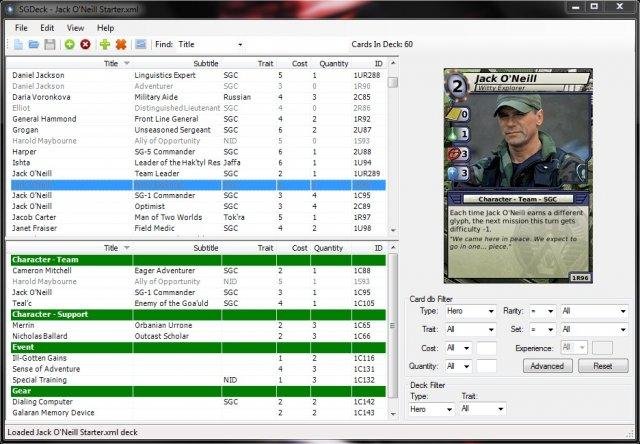This screenshot has height=444, width=640.
Task: Click the Quantity value input box
Action: (x=487, y=366)
